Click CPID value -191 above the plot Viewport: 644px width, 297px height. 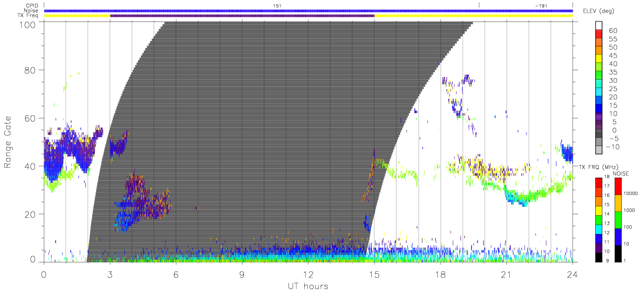pyautogui.click(x=540, y=5)
